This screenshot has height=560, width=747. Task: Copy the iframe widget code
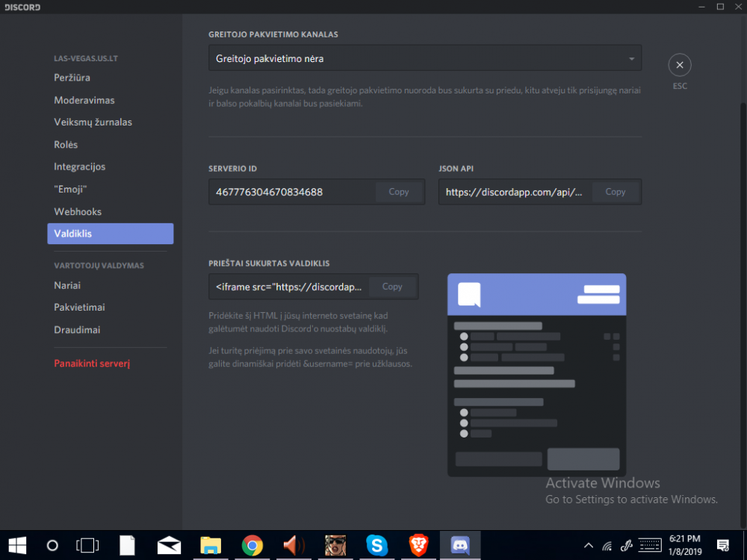point(392,287)
